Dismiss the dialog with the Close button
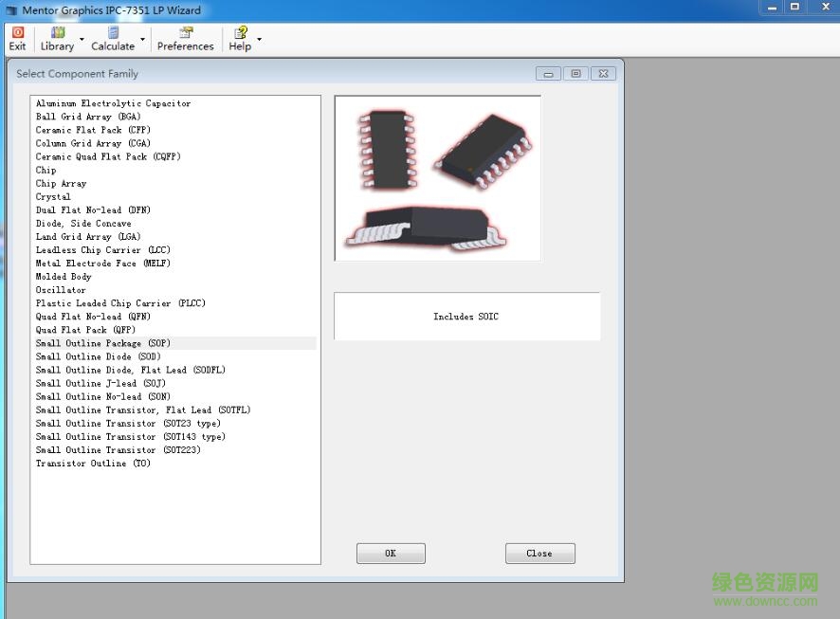 (539, 553)
